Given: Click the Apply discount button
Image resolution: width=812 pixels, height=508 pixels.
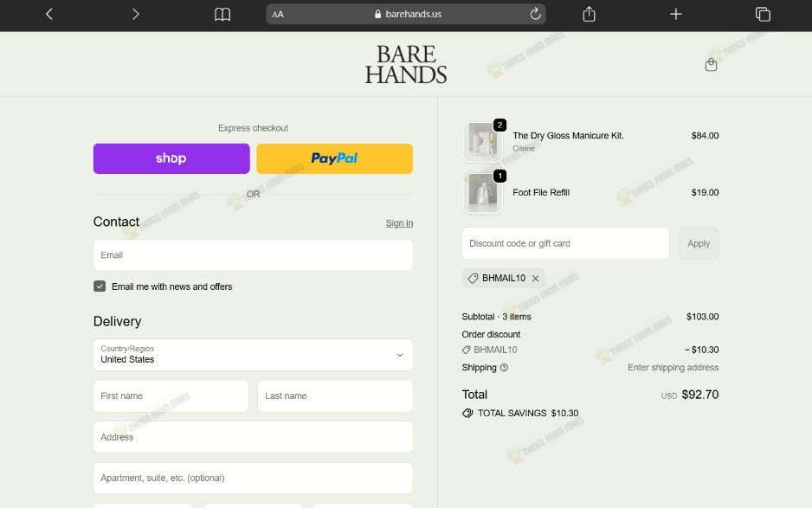Looking at the screenshot, I should [x=699, y=243].
